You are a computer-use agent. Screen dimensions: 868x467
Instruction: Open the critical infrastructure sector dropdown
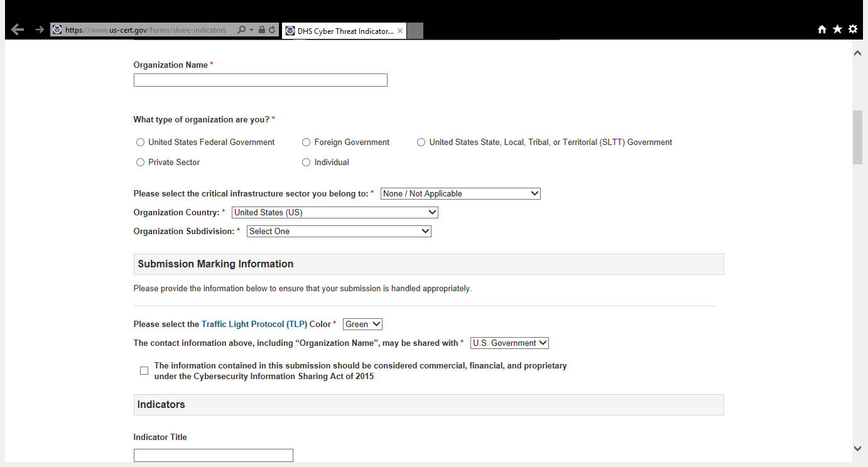click(x=460, y=194)
